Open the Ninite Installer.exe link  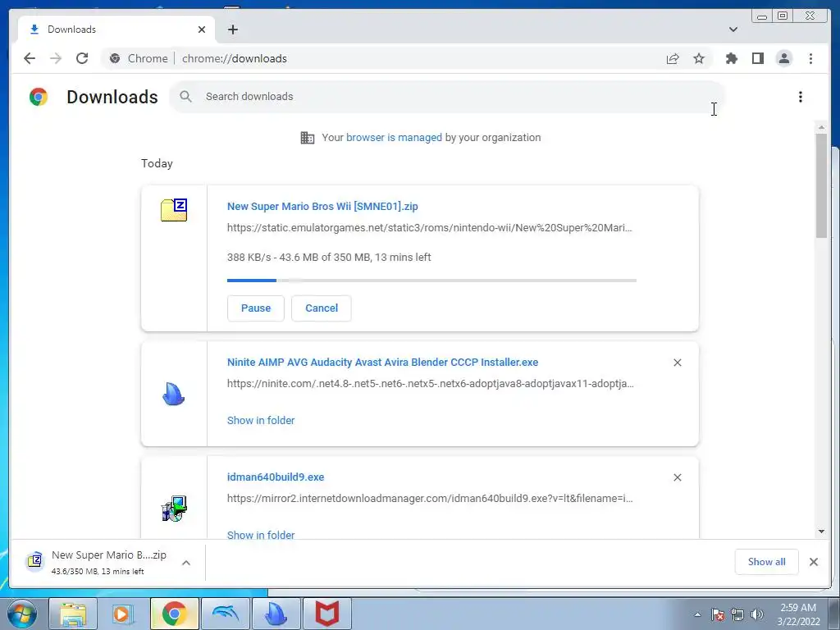tap(382, 362)
